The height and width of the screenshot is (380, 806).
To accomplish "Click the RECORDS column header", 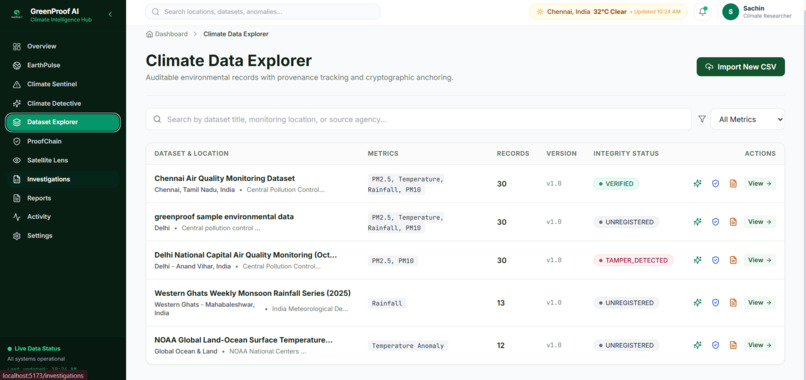I will [x=512, y=154].
